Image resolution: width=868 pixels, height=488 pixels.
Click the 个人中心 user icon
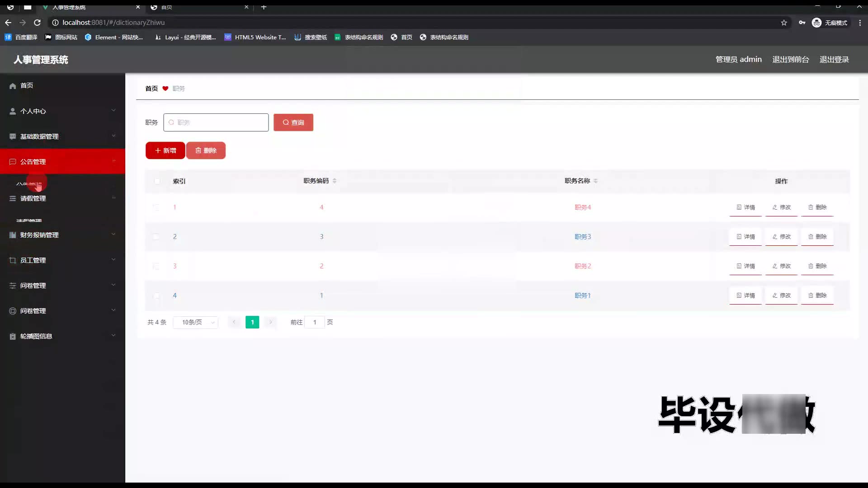pyautogui.click(x=13, y=111)
